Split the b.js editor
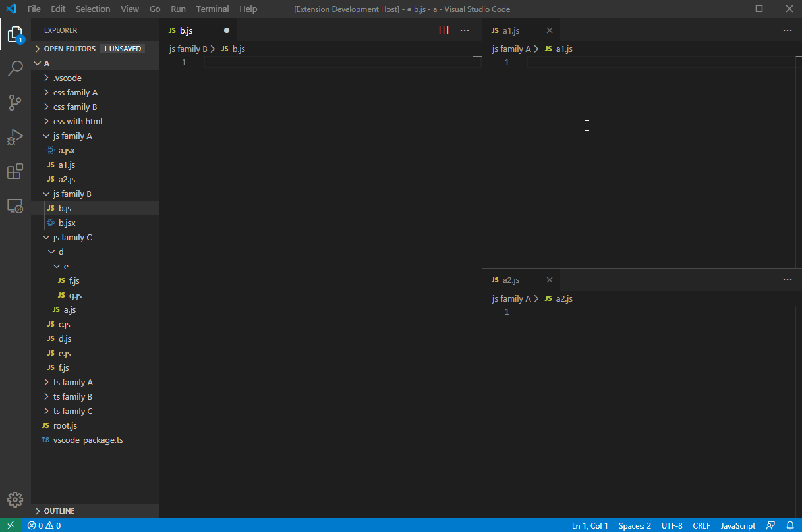802x532 pixels. 443,30
